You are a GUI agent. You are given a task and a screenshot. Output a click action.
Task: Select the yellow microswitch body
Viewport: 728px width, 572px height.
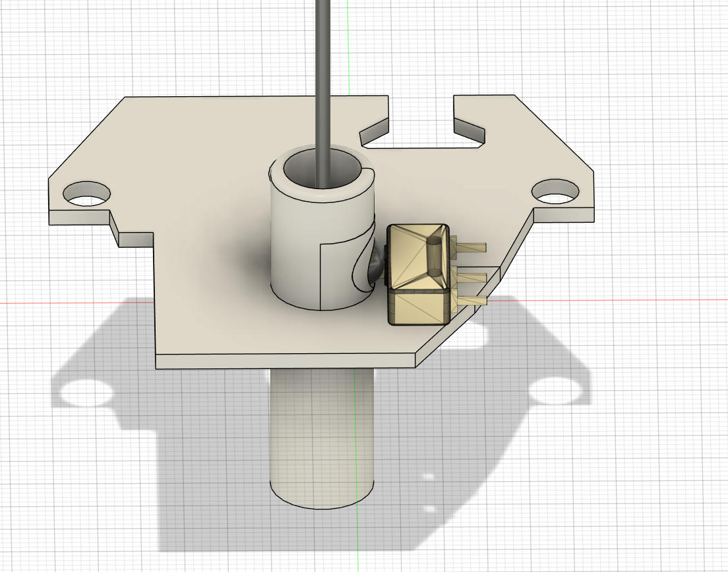click(x=418, y=274)
